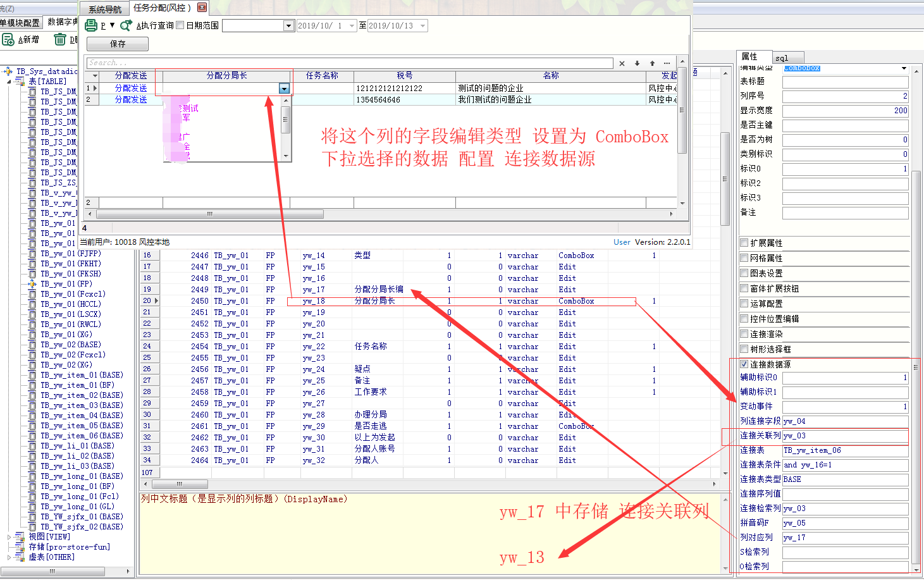Click the table icon beside TB_yw_item_01(BASE)
924x580 pixels.
coord(32,375)
